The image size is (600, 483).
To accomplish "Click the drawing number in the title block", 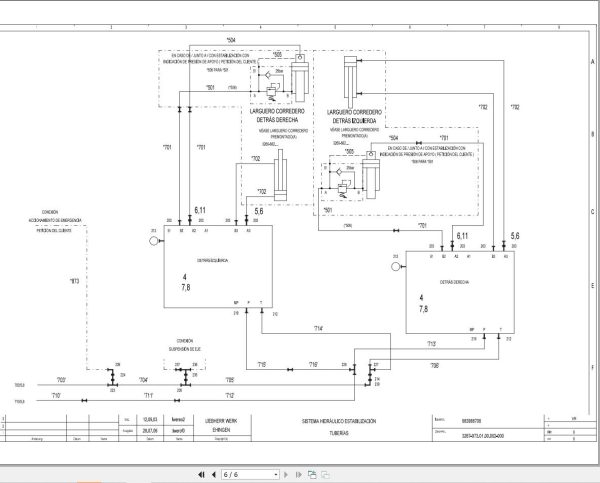I will pos(483,436).
